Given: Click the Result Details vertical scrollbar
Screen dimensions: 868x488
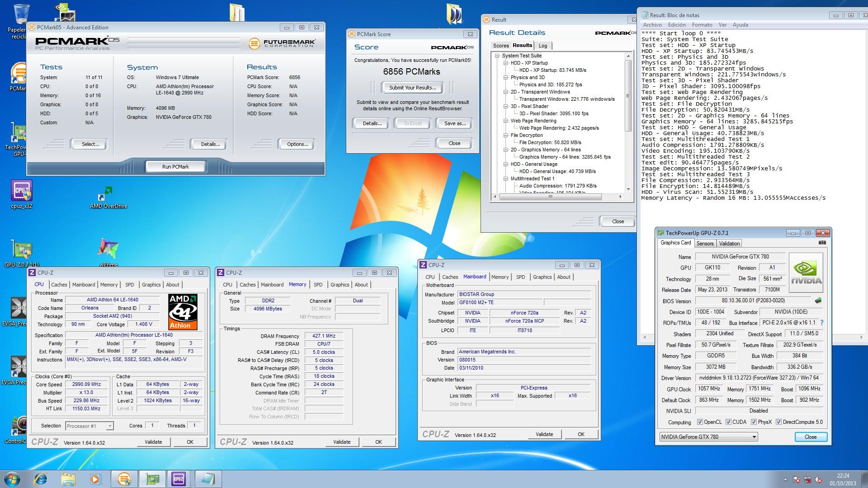Looking at the screenshot, I should pyautogui.click(x=628, y=122).
